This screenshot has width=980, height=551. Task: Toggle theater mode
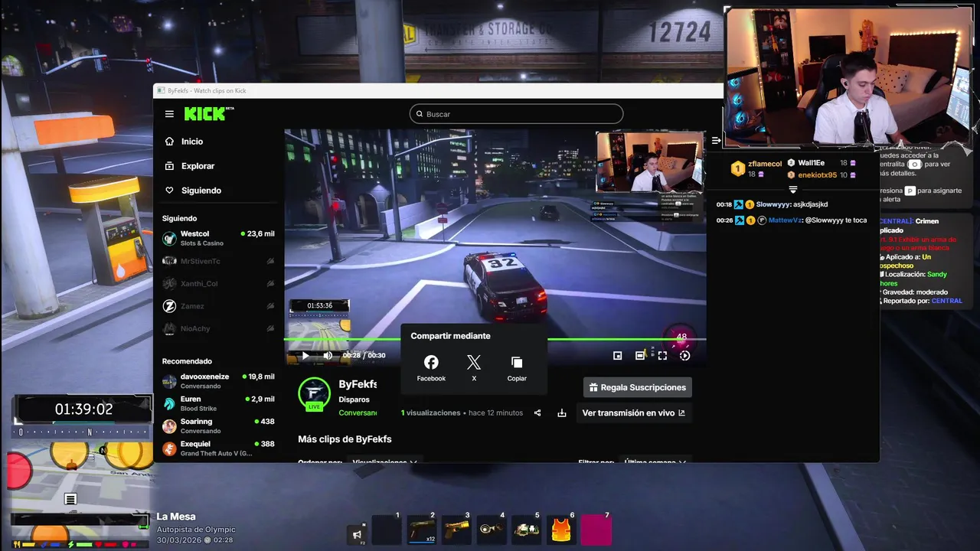[640, 355]
